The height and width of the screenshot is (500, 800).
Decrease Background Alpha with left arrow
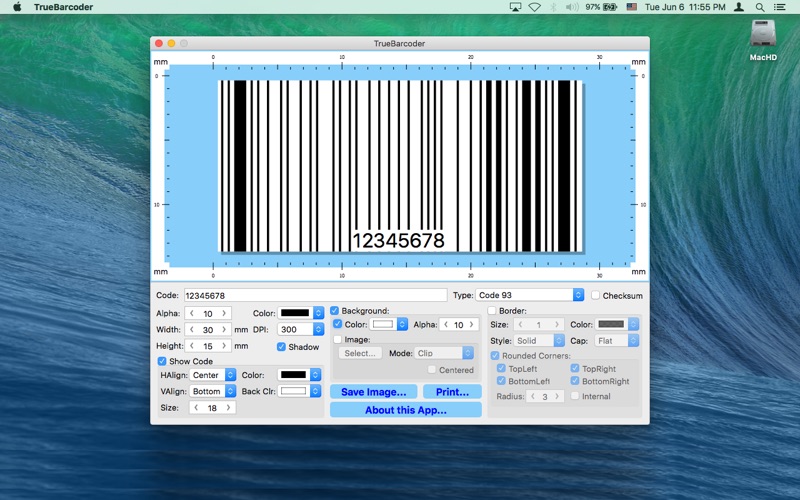pos(446,324)
